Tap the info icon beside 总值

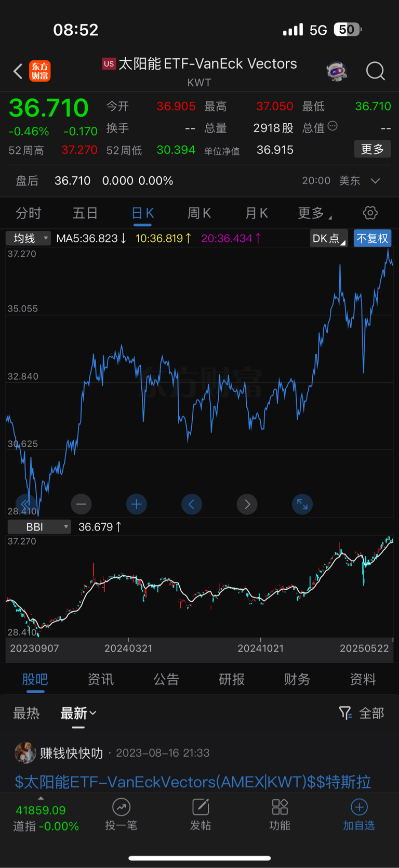pos(332,126)
